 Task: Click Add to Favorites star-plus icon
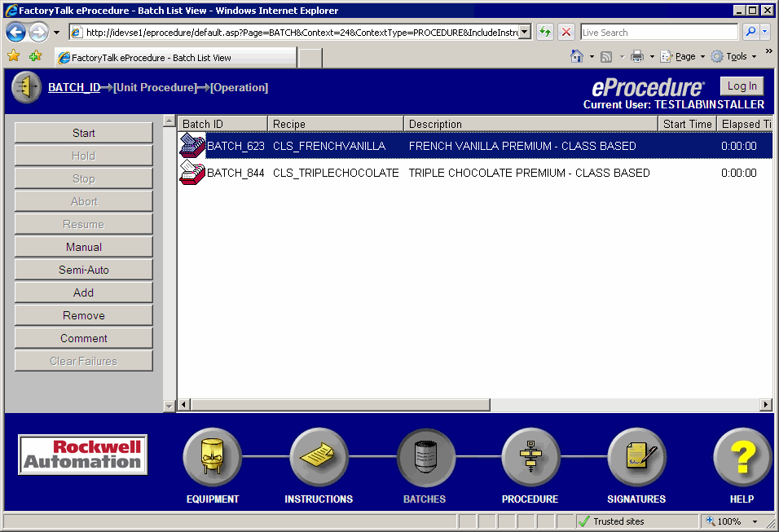coord(35,55)
